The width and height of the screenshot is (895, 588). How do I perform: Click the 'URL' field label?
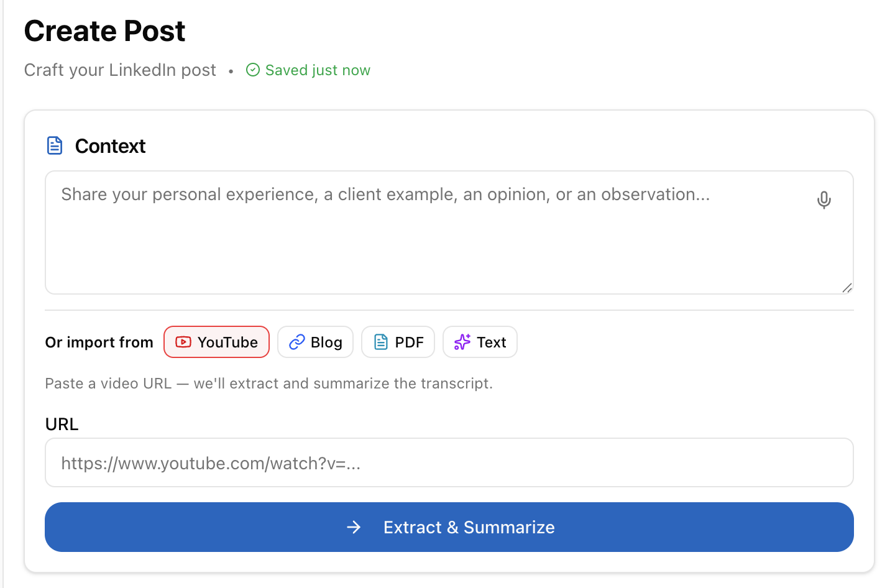[62, 425]
